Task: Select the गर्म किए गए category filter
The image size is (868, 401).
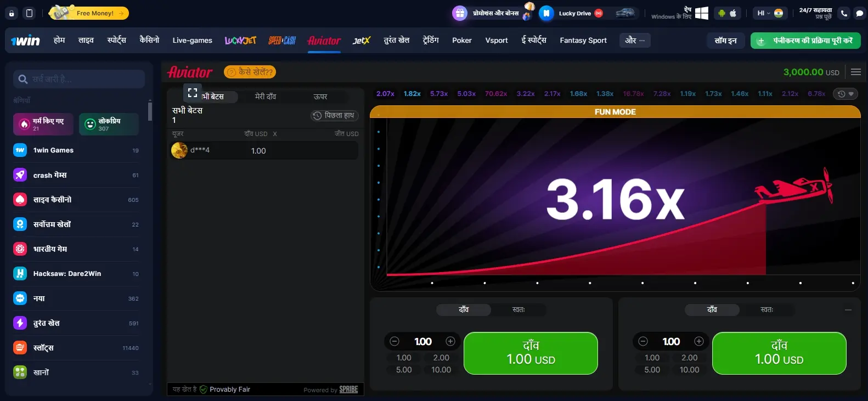Action: (x=43, y=124)
